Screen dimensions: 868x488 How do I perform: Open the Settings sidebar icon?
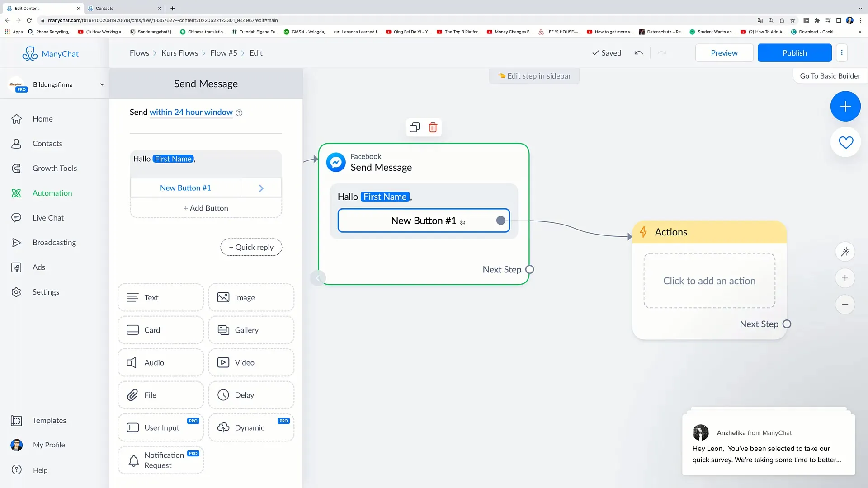[17, 292]
